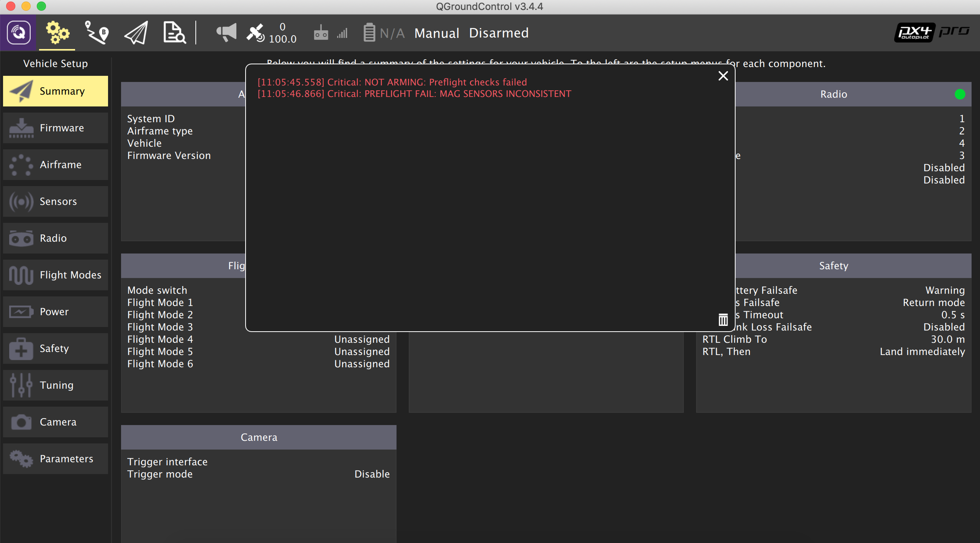Image resolution: width=980 pixels, height=543 pixels.
Task: Open the Camera setup page in sidebar
Action: tap(56, 422)
